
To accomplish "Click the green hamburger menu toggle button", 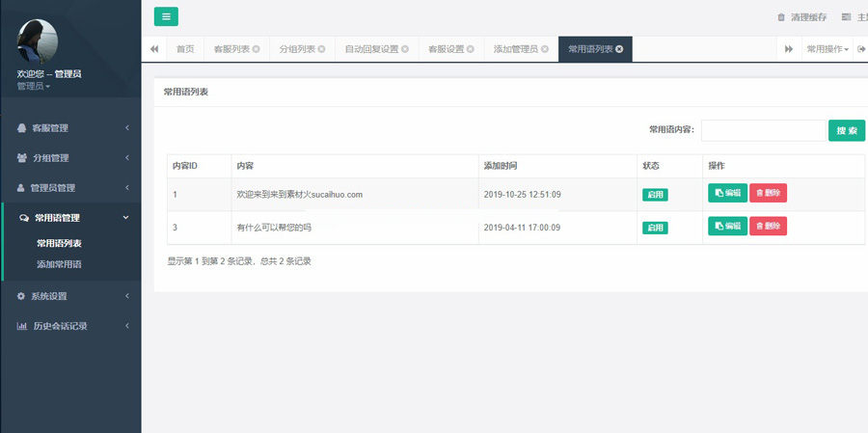I will tap(166, 16).
